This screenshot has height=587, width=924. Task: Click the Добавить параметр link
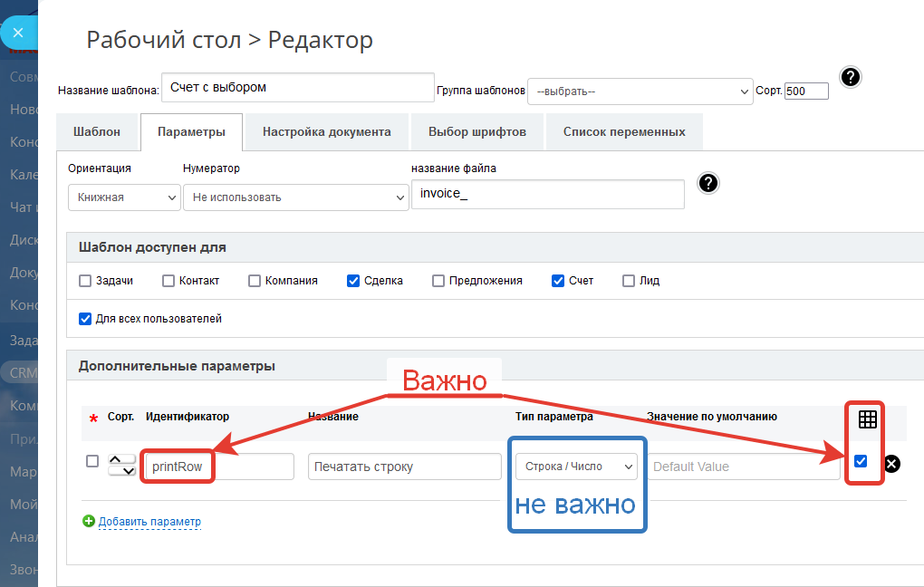[149, 522]
